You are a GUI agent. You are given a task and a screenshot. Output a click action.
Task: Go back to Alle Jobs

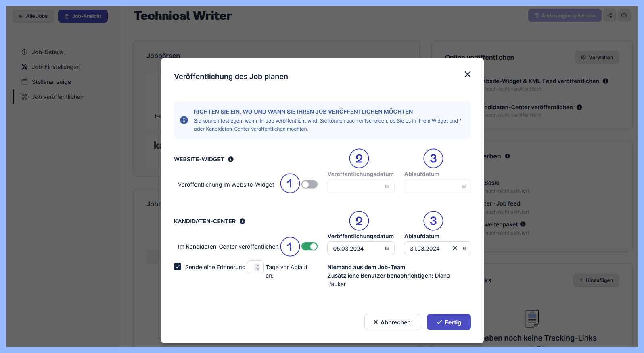tap(33, 16)
